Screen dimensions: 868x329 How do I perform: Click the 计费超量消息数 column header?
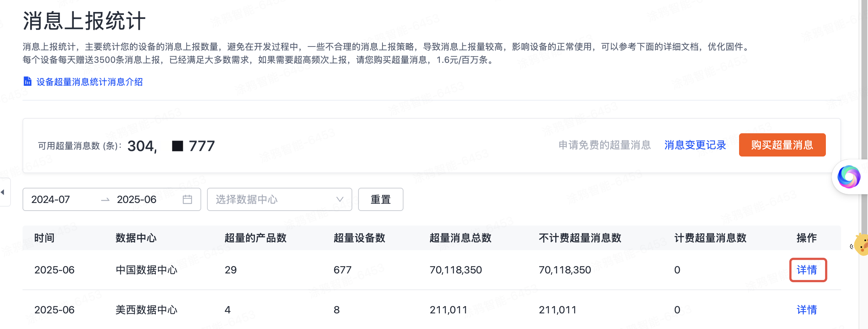pos(710,238)
